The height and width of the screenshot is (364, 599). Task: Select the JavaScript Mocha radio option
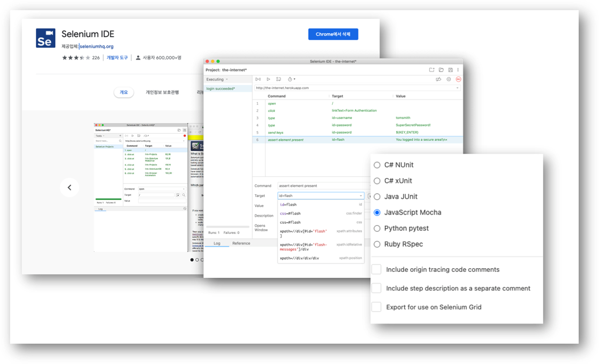click(x=377, y=213)
